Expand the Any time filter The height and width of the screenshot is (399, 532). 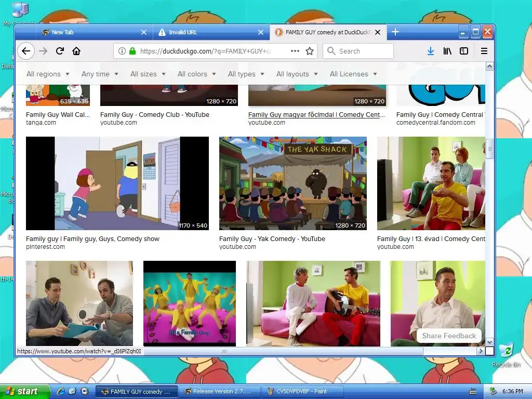tap(100, 74)
